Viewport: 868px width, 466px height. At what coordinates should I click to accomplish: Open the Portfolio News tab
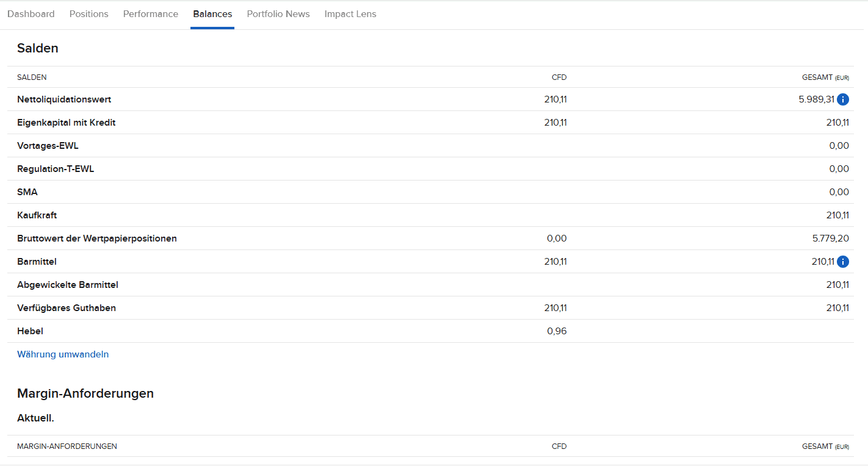coord(278,14)
